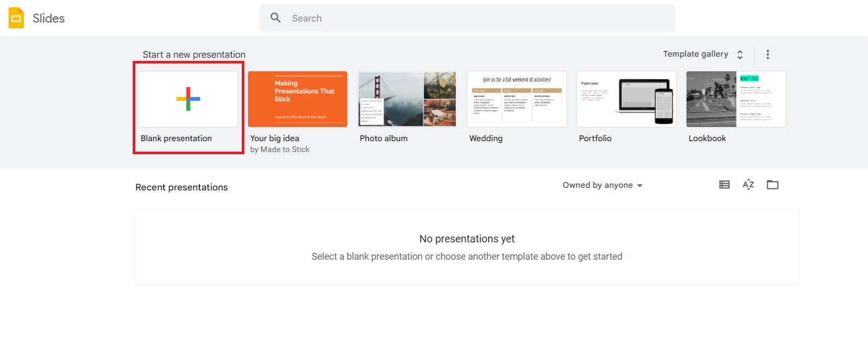868x362 pixels.
Task: Open the Owned by anyone dropdown
Action: (603, 185)
